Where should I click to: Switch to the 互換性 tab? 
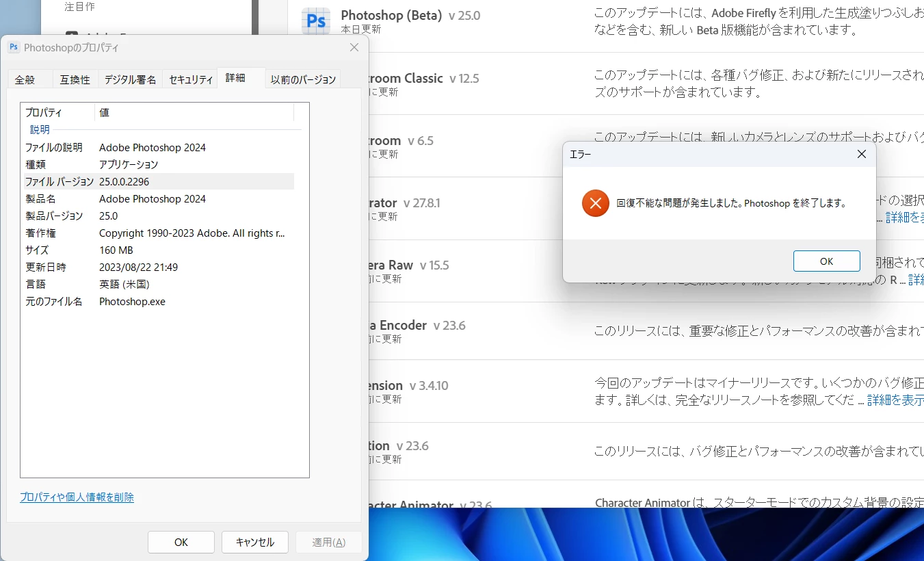[75, 79]
